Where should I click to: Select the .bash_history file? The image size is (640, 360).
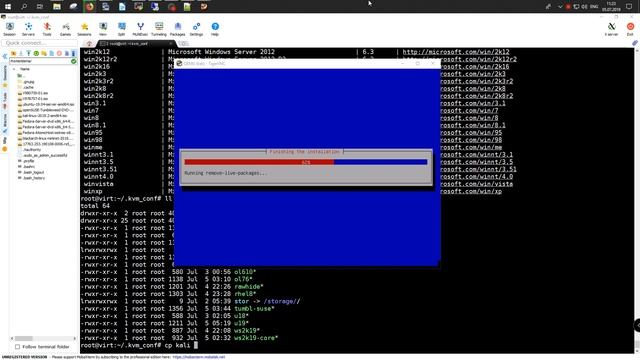(31, 178)
